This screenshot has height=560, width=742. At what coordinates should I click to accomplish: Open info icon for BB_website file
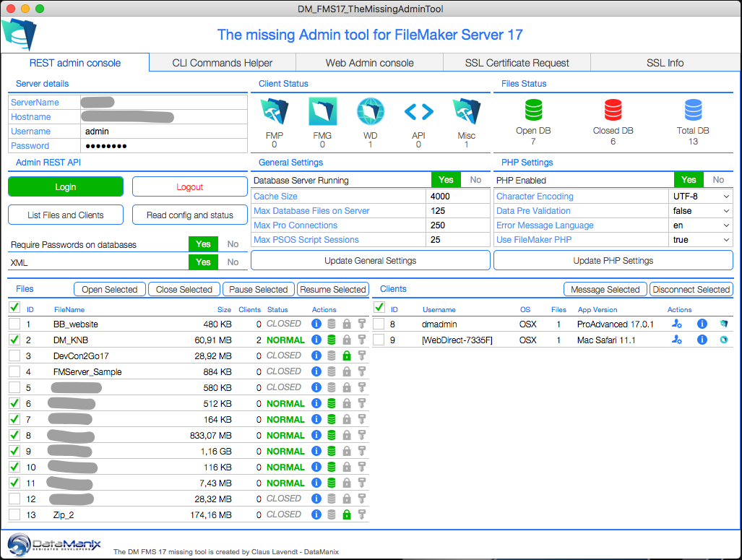[316, 324]
